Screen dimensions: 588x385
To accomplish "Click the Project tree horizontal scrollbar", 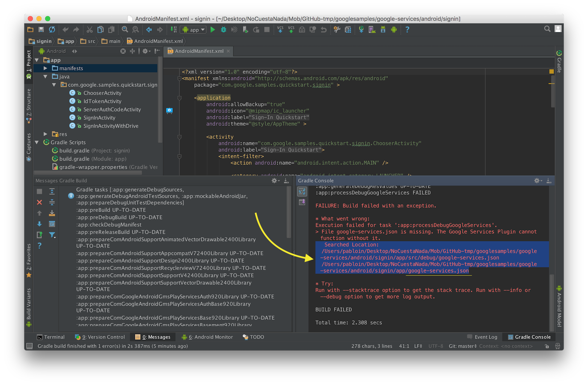I will pos(88,173).
